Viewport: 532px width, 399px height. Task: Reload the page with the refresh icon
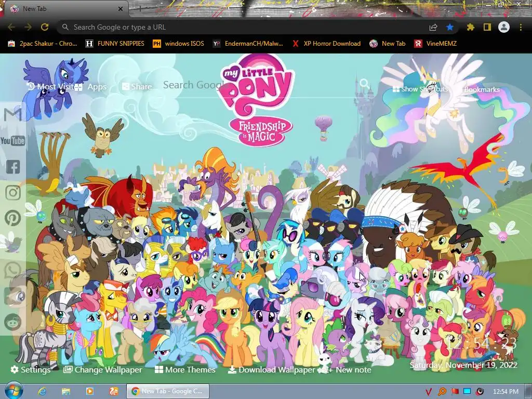tap(45, 27)
